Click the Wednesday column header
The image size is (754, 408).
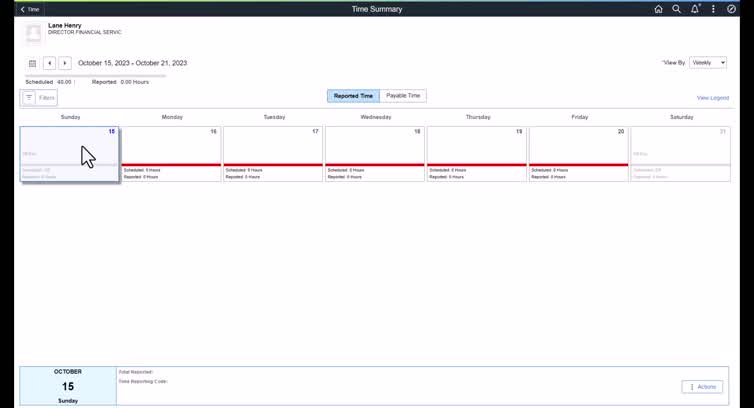coord(376,117)
